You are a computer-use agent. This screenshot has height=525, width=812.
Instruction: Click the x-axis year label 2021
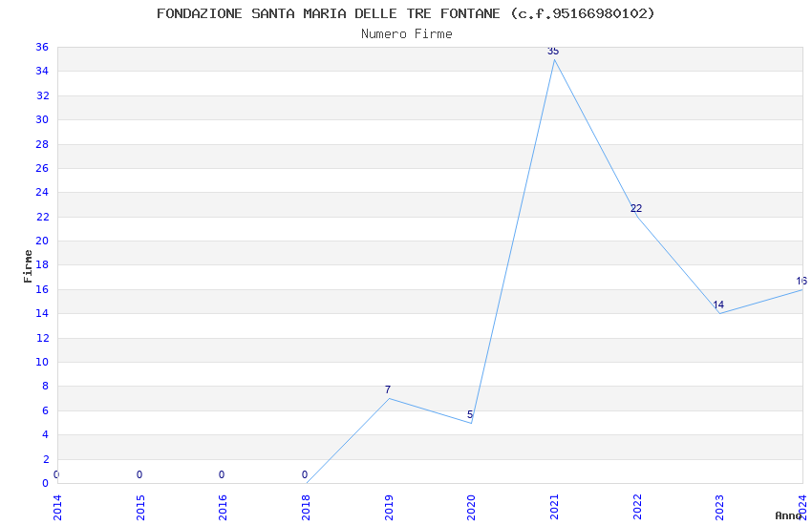point(554,507)
